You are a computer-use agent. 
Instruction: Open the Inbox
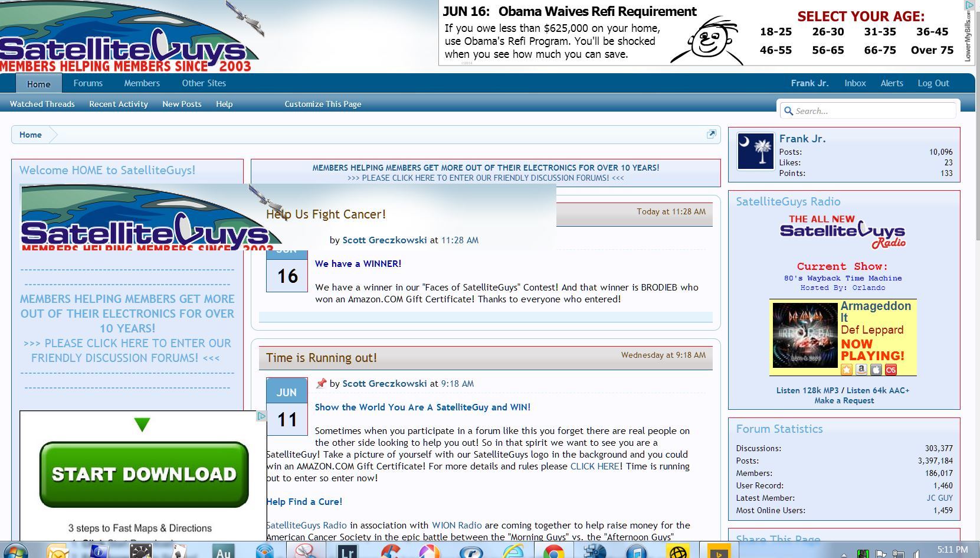point(855,83)
